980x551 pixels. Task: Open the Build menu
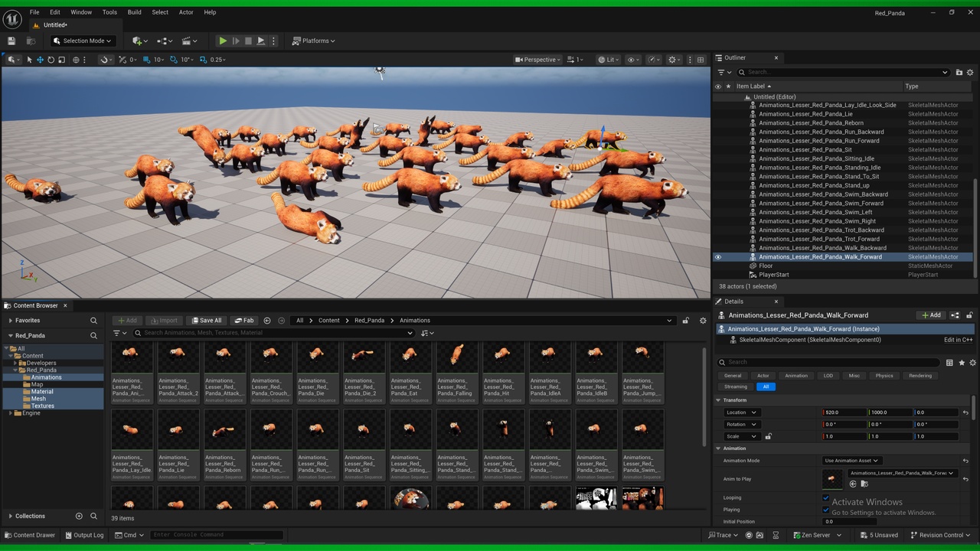[x=135, y=12]
